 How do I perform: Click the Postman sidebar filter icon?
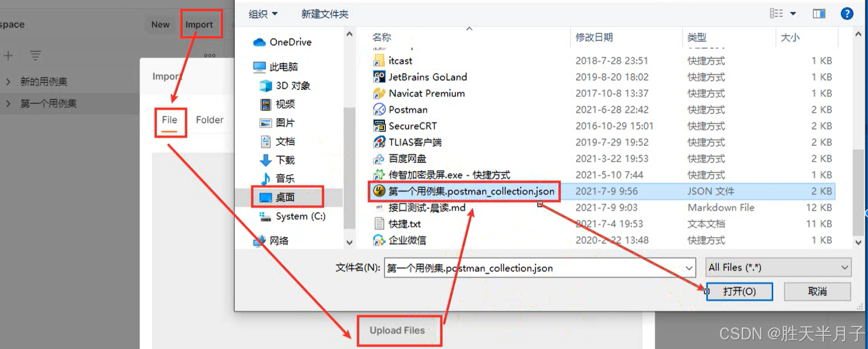(x=35, y=55)
